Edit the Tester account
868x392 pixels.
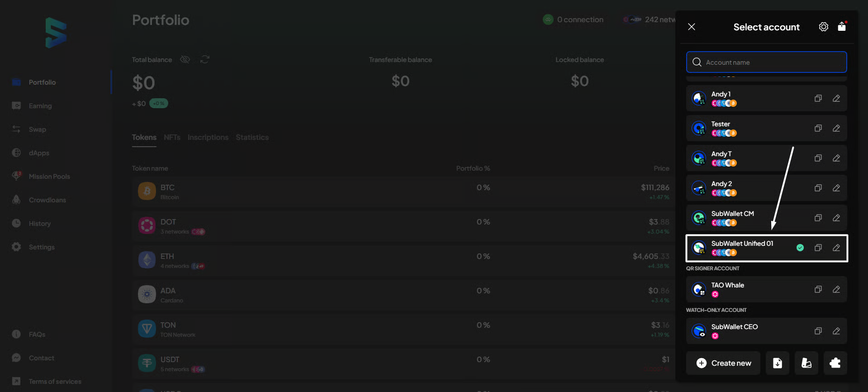coord(836,128)
